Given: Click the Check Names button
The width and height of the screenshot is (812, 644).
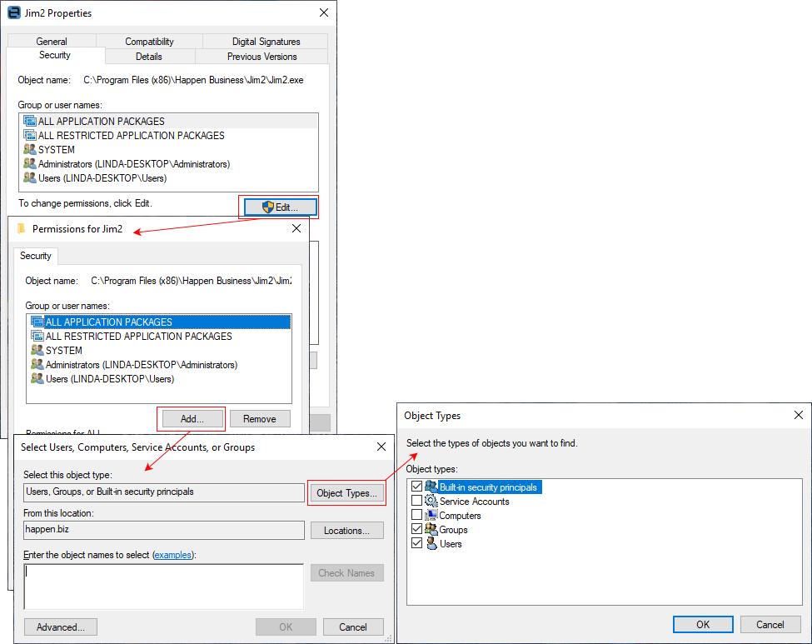Looking at the screenshot, I should click(346, 572).
